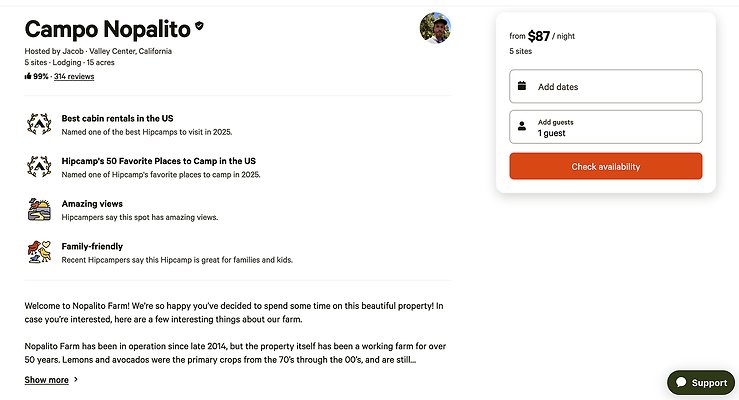Expand description with Show more
Viewport: 739px width, 400px height.
click(x=47, y=380)
